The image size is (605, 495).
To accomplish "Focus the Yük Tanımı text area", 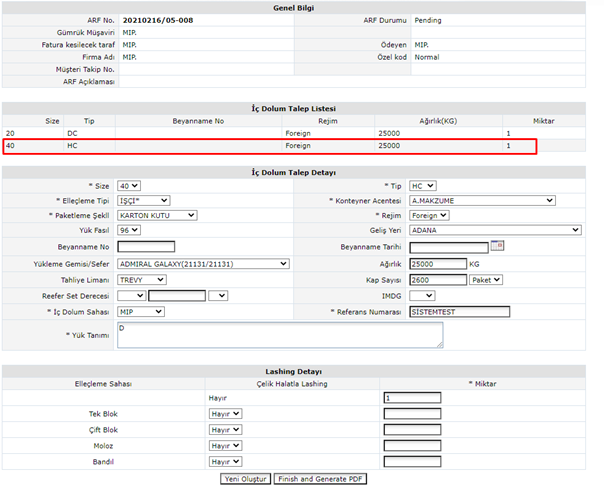I will click(279, 335).
